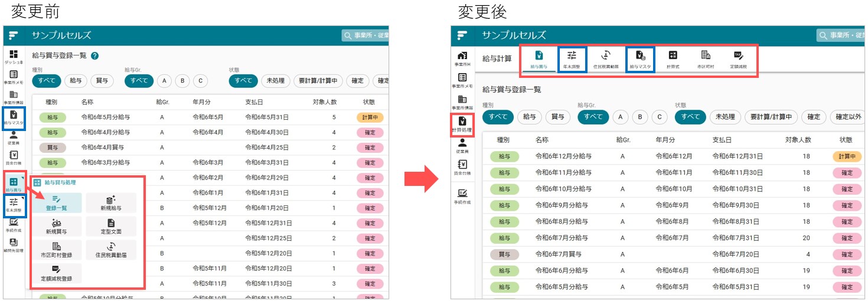The width and height of the screenshot is (868, 301).
Task: Open 賃金台帳 icon in 変更前 sidebar
Action: click(x=14, y=158)
